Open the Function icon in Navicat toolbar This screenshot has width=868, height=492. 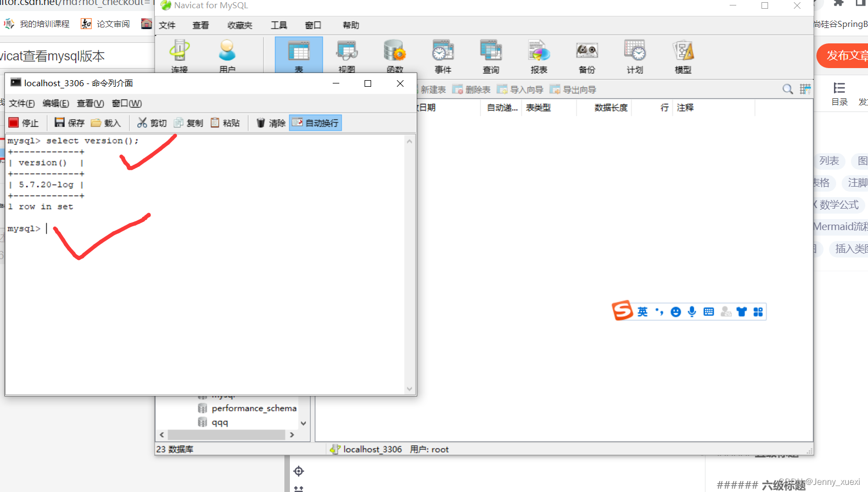394,55
